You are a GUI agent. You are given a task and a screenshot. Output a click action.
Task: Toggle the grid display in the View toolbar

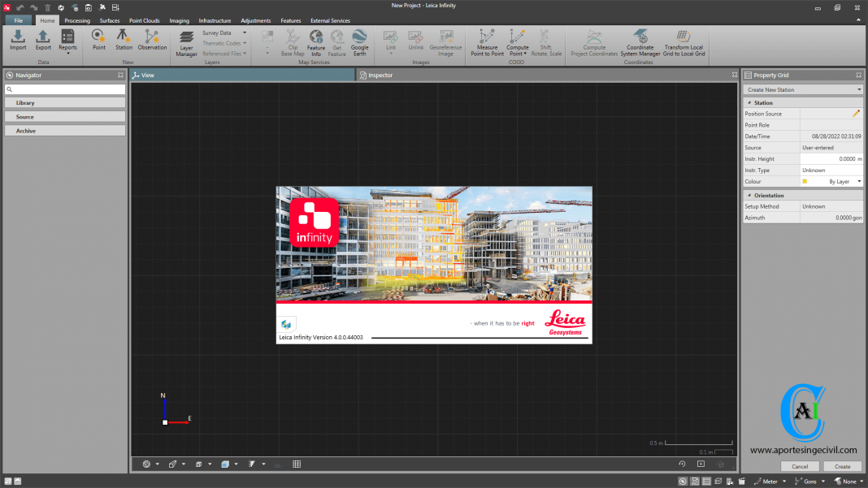(297, 464)
